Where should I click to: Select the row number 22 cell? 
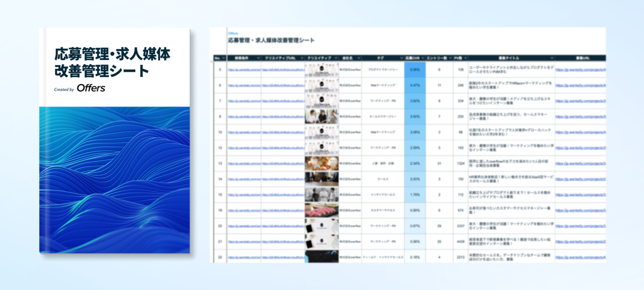[x=220, y=257]
